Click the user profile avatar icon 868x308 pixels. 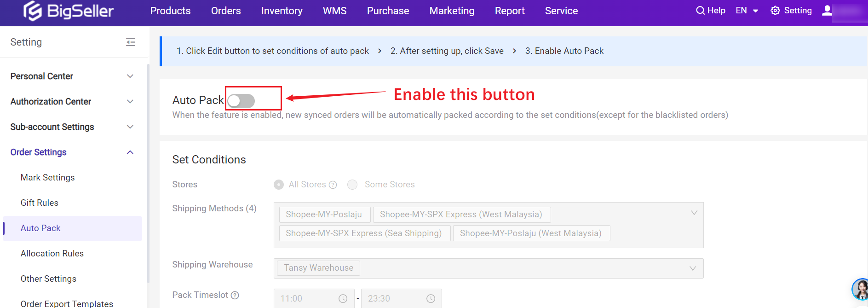pyautogui.click(x=827, y=11)
